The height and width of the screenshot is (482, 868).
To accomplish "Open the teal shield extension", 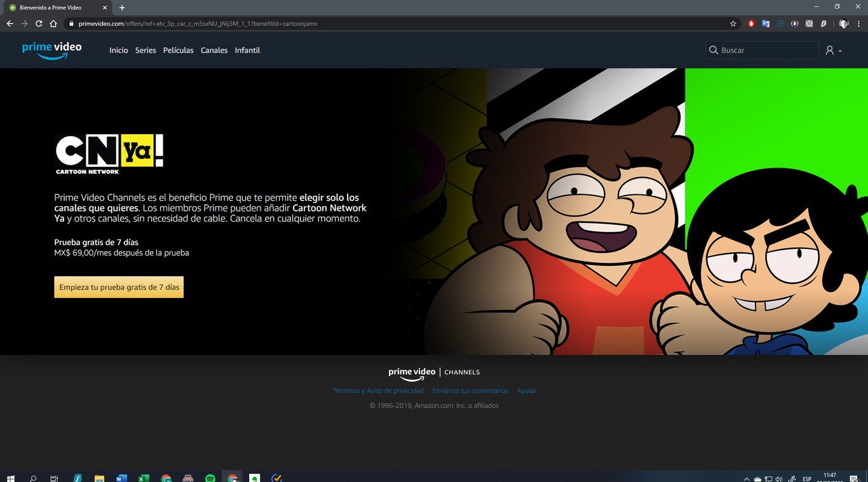I will click(x=780, y=23).
